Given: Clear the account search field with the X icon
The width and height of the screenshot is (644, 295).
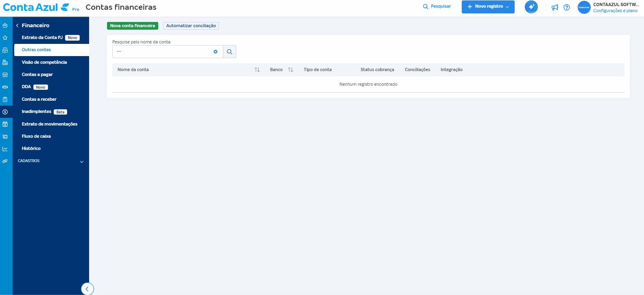Looking at the screenshot, I should point(216,52).
